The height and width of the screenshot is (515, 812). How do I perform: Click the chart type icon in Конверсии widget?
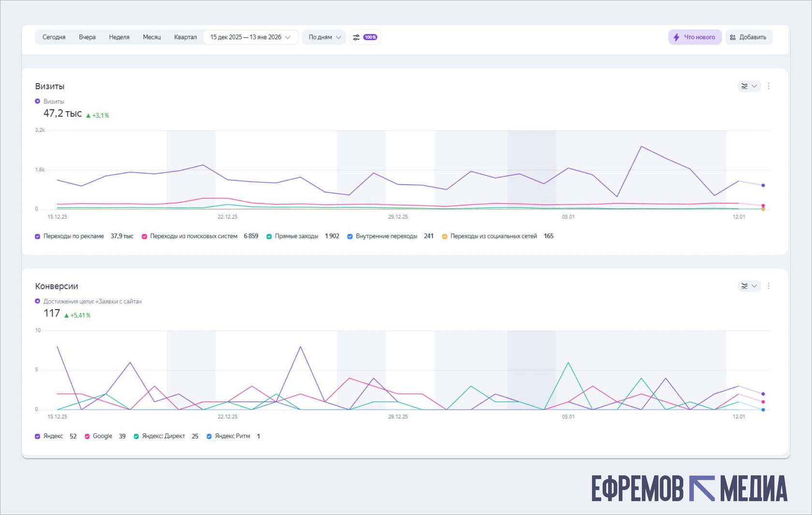pyautogui.click(x=744, y=286)
